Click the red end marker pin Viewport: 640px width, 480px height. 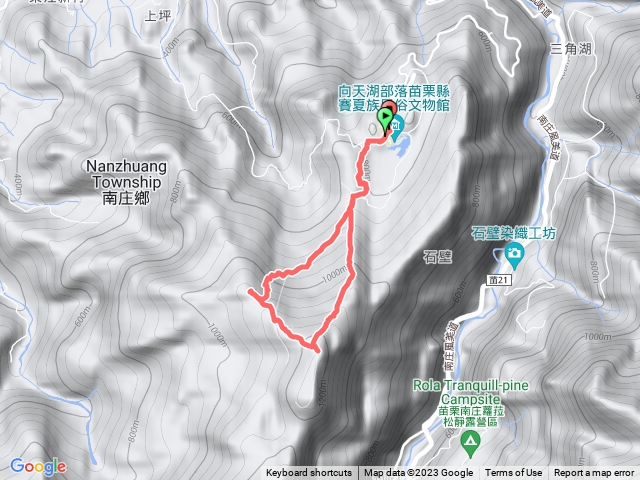pyautogui.click(x=391, y=109)
